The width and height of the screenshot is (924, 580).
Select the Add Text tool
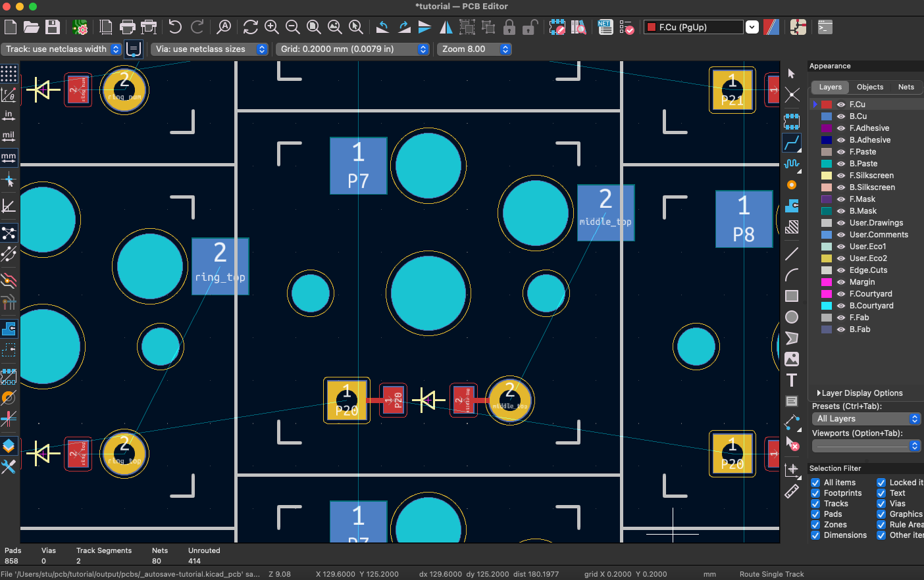click(x=792, y=380)
